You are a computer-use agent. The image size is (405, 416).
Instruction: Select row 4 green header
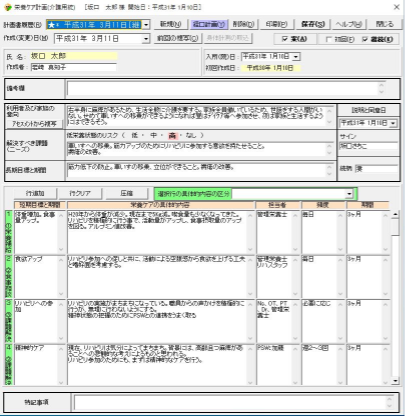click(x=9, y=365)
